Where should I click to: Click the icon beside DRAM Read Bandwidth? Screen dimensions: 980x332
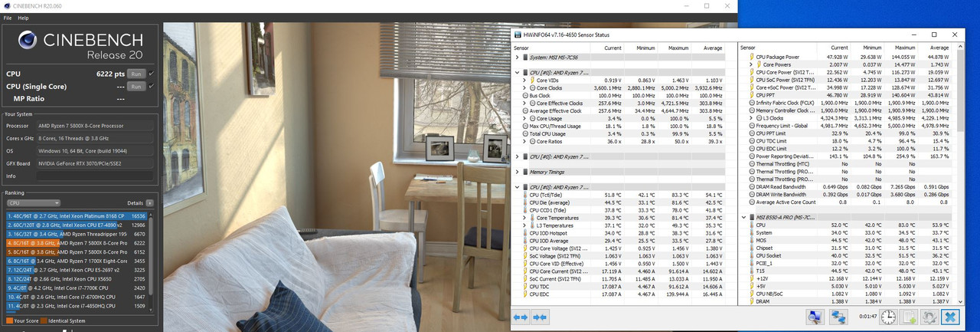point(751,187)
